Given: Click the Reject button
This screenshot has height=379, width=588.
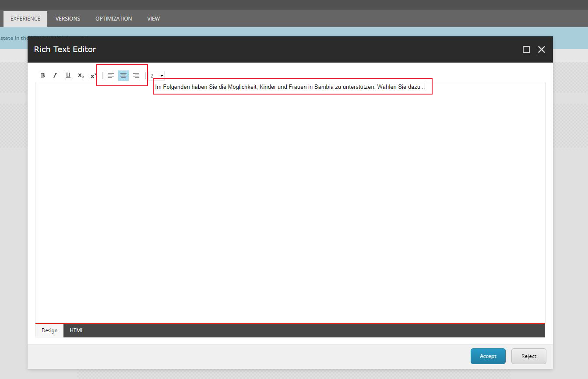Looking at the screenshot, I should tap(529, 356).
